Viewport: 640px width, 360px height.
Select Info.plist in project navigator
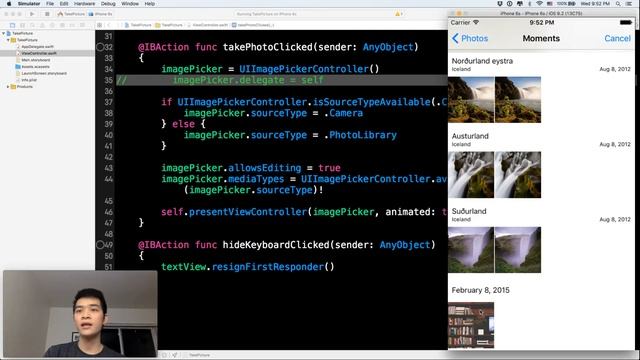(x=29, y=80)
